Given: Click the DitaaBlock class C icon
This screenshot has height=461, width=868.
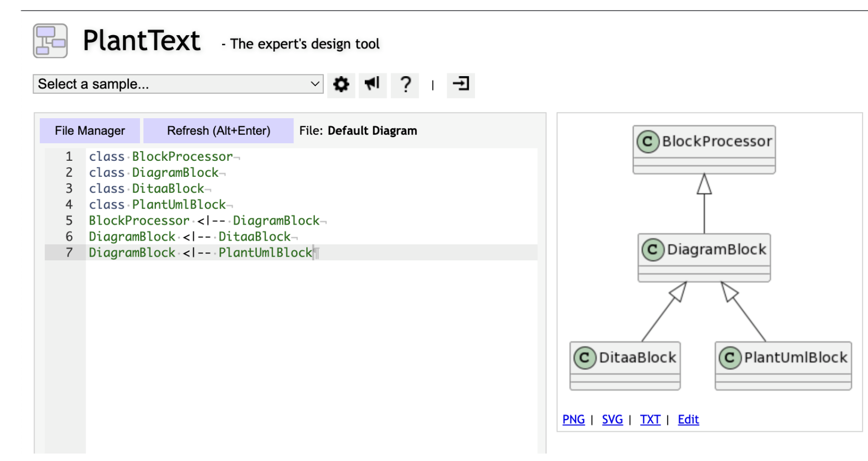Looking at the screenshot, I should pyautogui.click(x=584, y=358).
